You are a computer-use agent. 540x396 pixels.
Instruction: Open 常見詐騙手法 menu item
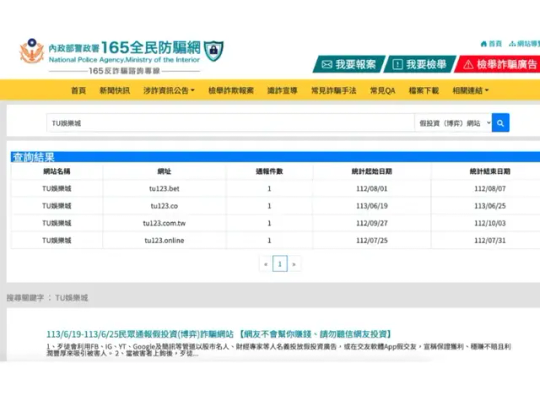[333, 91]
